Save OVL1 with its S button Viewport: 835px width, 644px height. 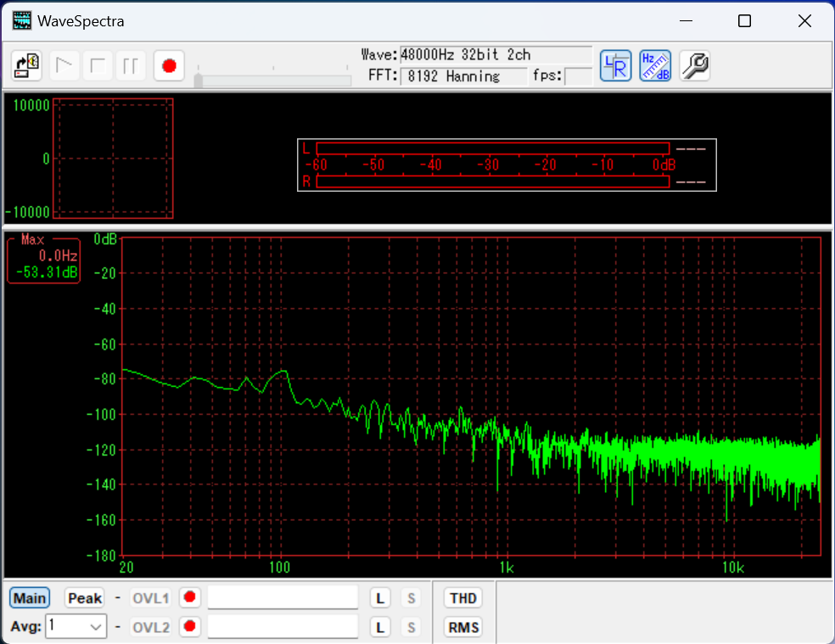(x=411, y=598)
